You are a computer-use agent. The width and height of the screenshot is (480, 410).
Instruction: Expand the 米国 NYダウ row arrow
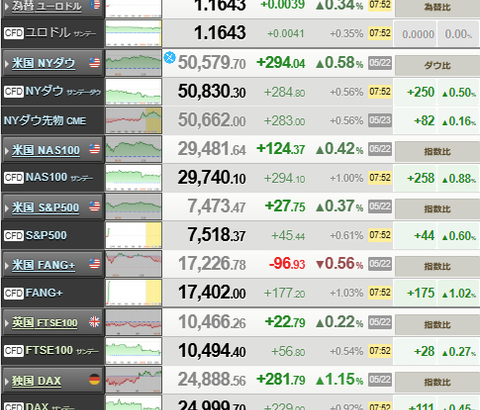7,63
